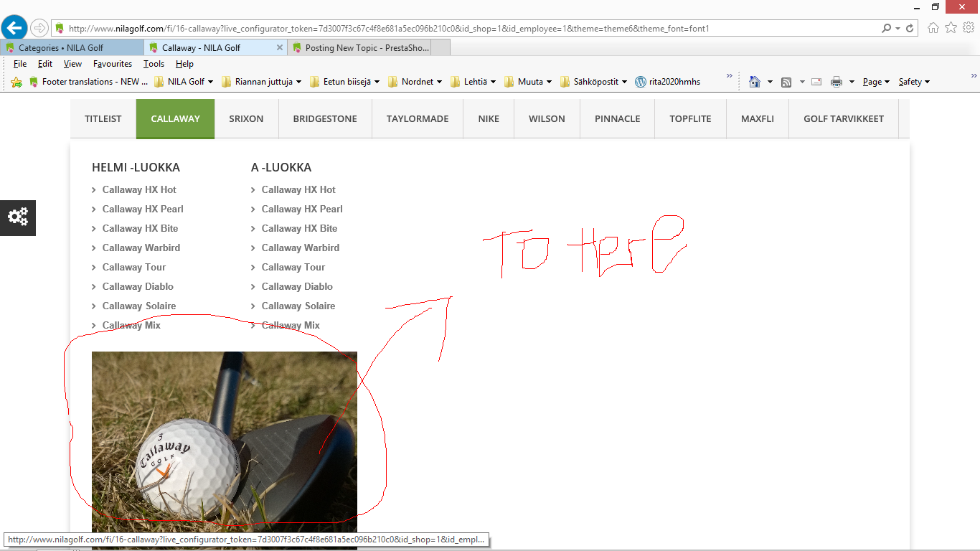Select the TOPFLITE navigation tab

point(690,118)
